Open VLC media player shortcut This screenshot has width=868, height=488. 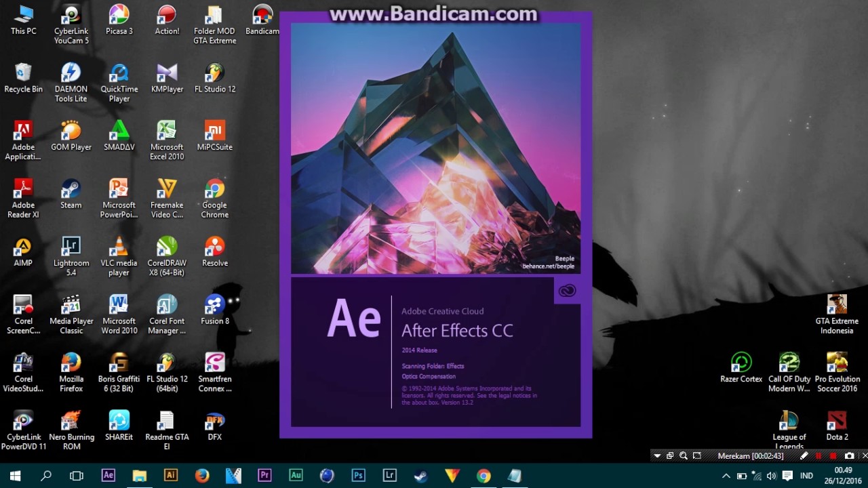[x=119, y=257]
